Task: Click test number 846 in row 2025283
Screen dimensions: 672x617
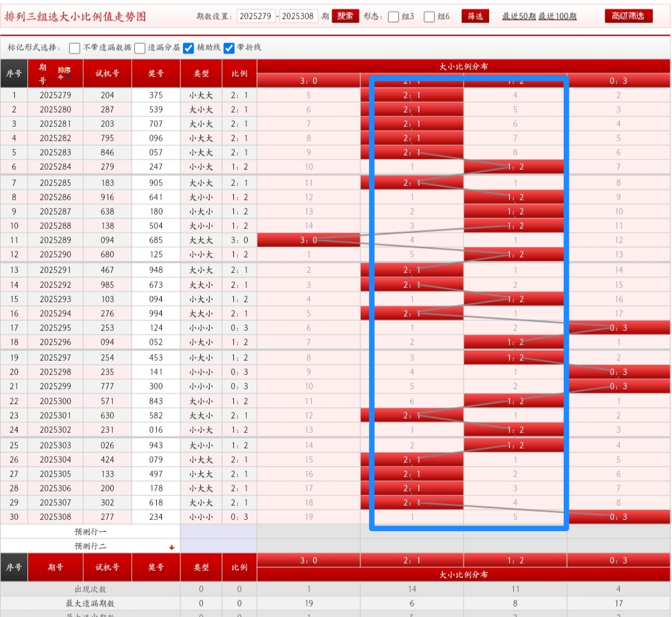Action: [107, 152]
